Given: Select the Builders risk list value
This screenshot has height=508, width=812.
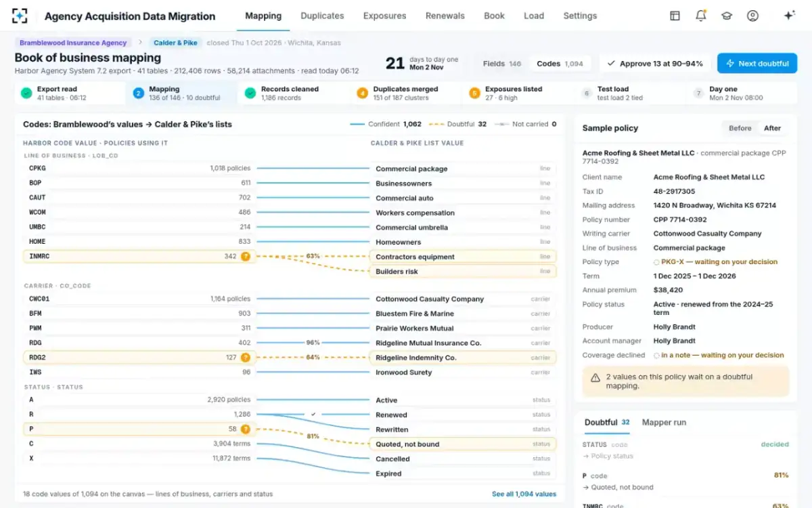Looking at the screenshot, I should (463, 272).
